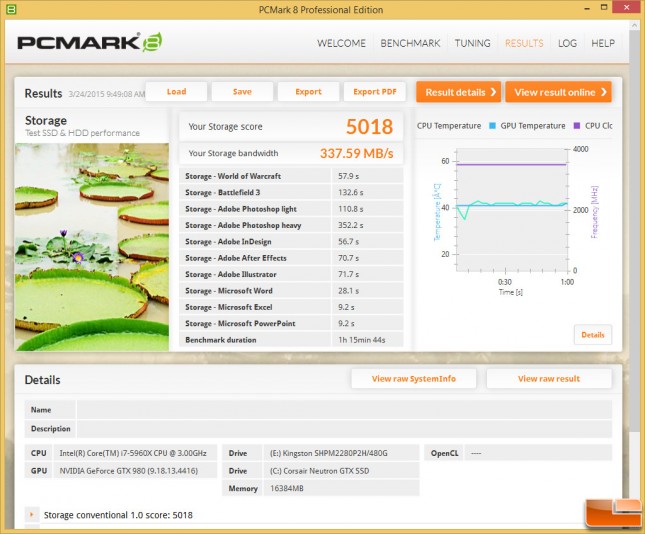The height and width of the screenshot is (534, 645).
Task: Click the PCMARK 8 logo
Action: pos(90,42)
